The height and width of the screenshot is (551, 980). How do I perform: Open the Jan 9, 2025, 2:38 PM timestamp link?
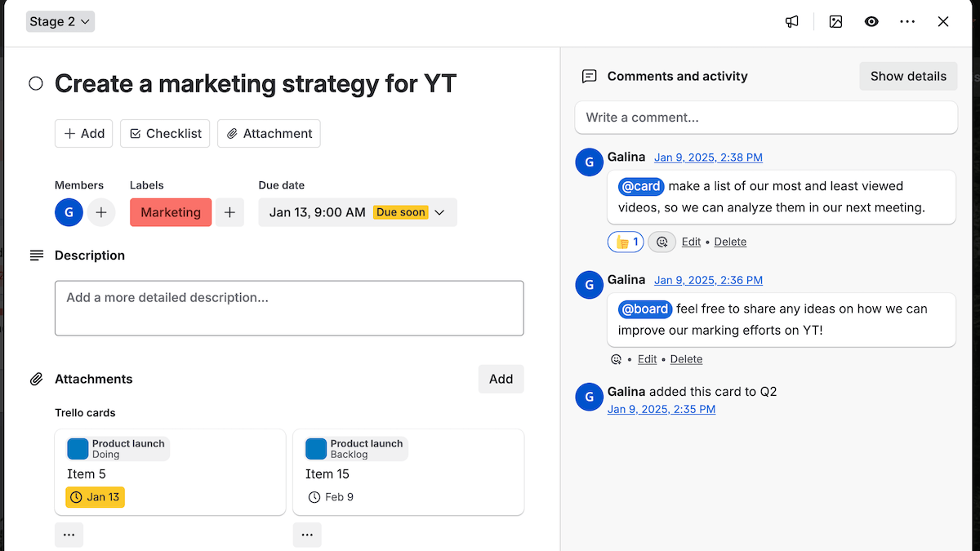[x=708, y=157]
